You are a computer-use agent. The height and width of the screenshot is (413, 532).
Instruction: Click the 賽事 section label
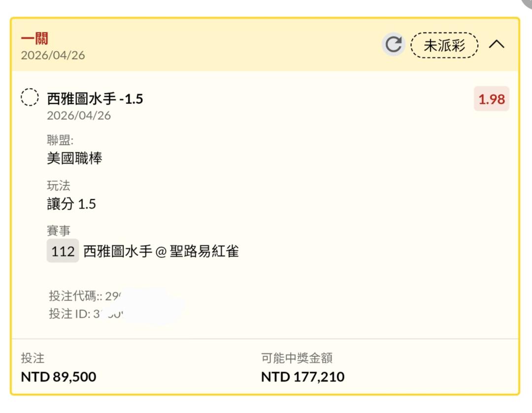(59, 230)
